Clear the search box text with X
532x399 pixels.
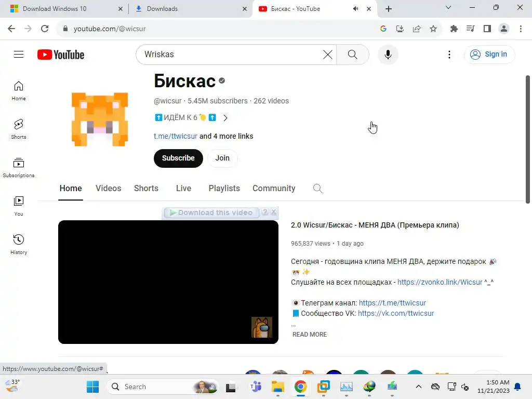327,54
